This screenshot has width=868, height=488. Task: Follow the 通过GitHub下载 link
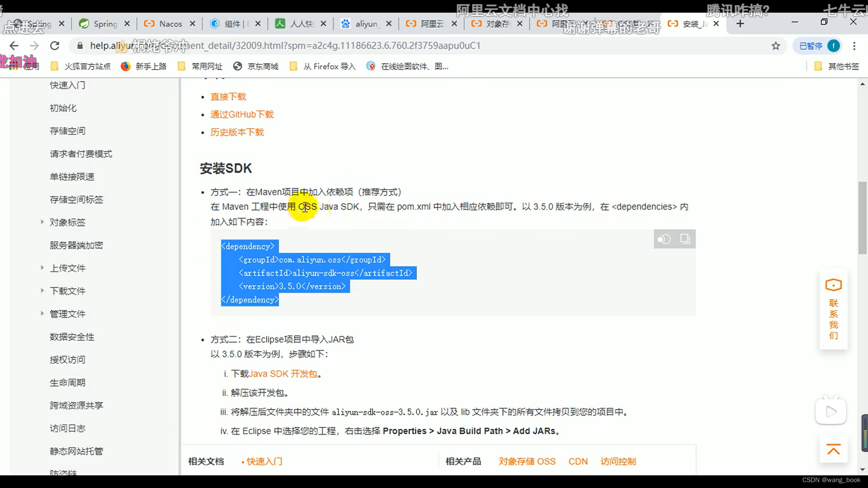242,114
